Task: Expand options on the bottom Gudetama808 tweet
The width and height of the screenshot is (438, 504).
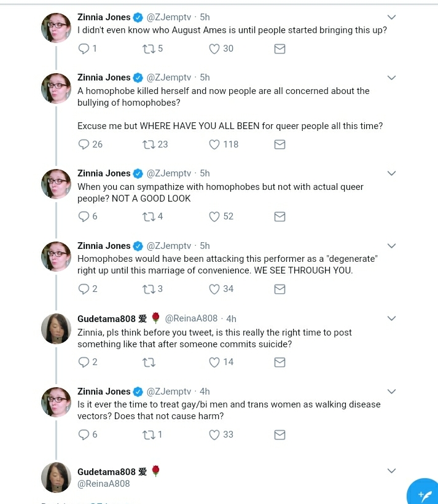Action: [391, 471]
